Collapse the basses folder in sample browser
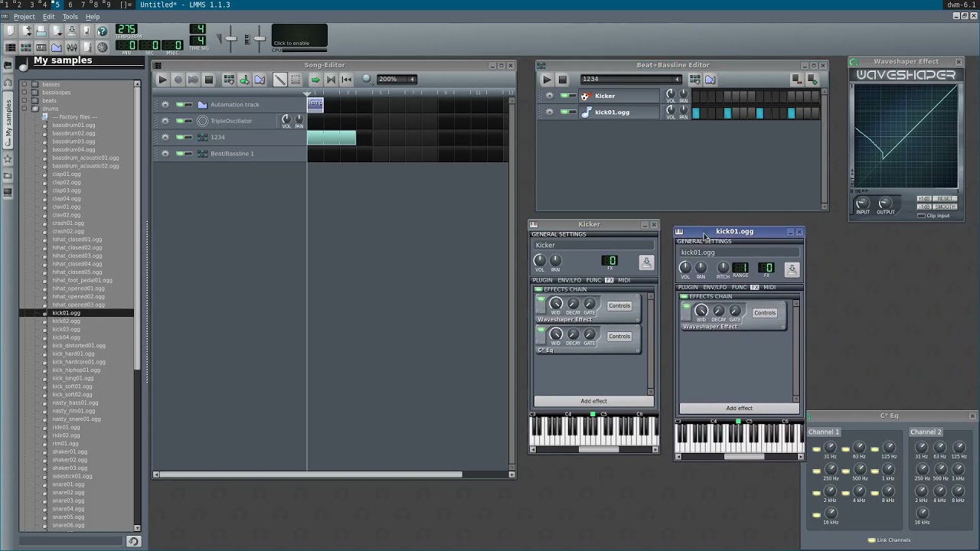 [24, 84]
